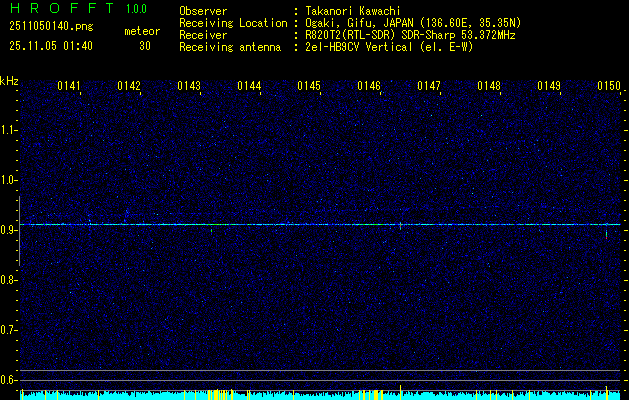Click the 0147 time marker

(x=429, y=86)
